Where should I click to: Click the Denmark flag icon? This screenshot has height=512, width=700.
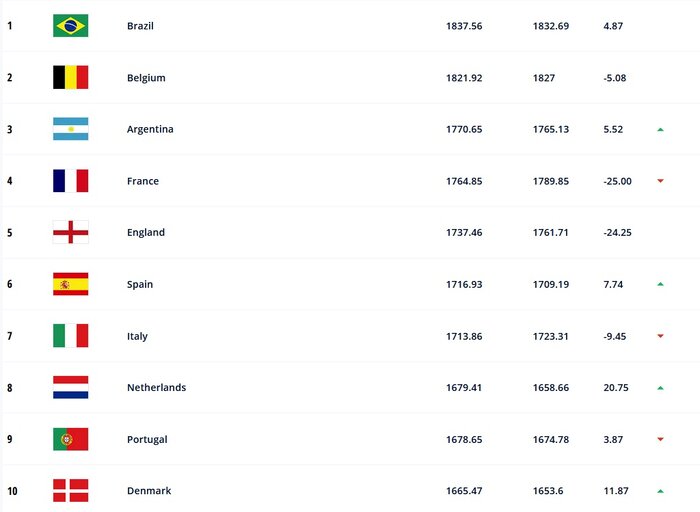tap(70, 490)
